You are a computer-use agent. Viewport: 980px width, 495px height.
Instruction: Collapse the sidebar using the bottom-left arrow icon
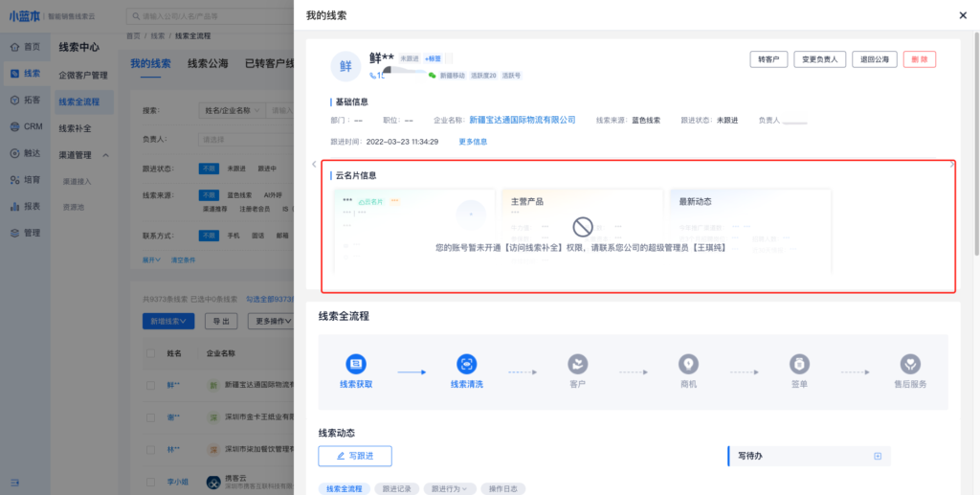[x=15, y=482]
